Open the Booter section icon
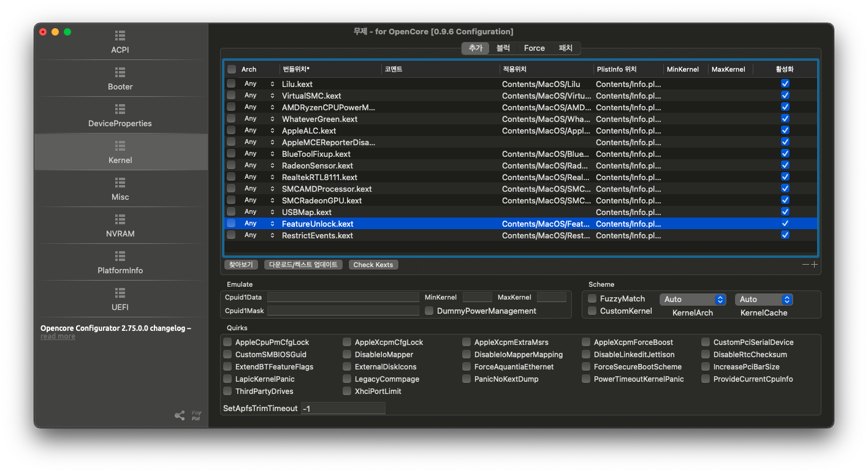Screen dimensions: 868x473 120,72
